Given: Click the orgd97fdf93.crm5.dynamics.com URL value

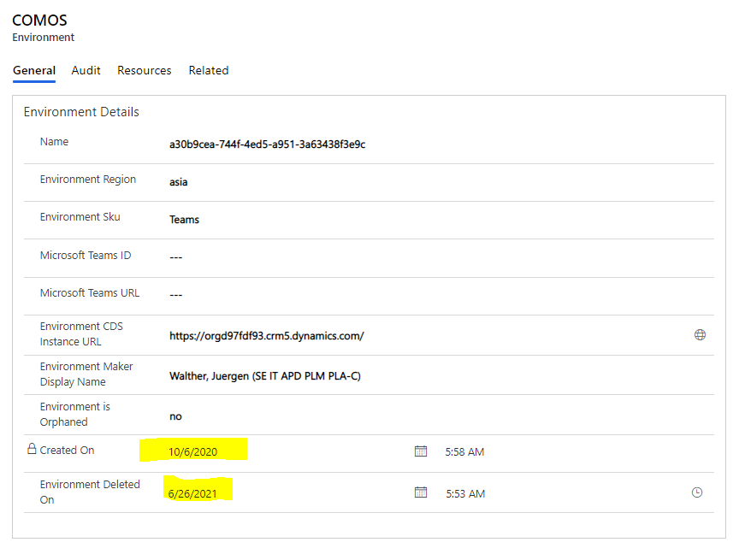Looking at the screenshot, I should pos(267,336).
